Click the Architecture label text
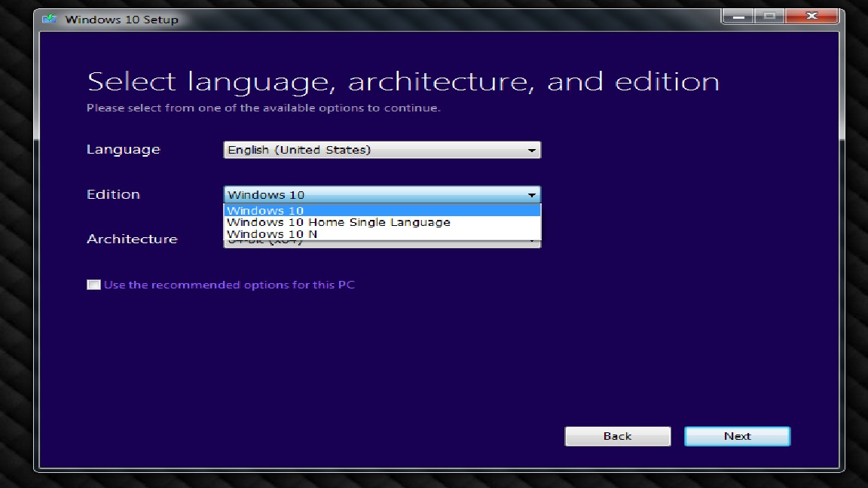Viewport: 868px width, 488px height. (133, 239)
